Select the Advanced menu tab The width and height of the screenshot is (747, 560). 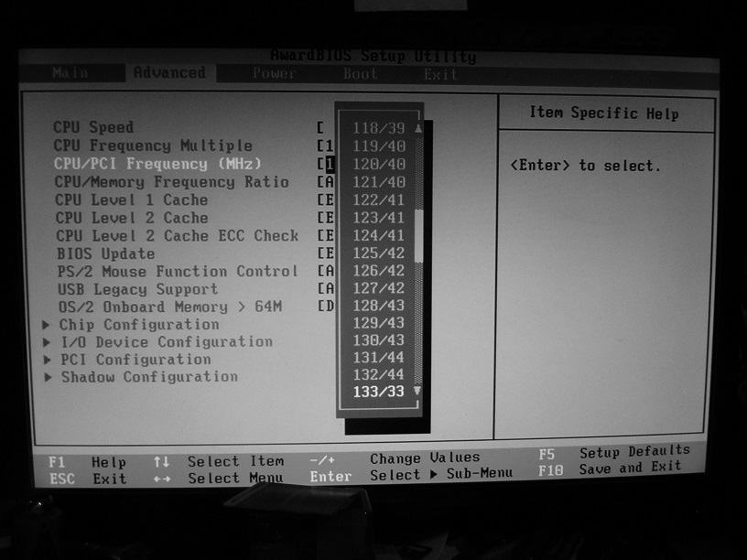click(169, 73)
